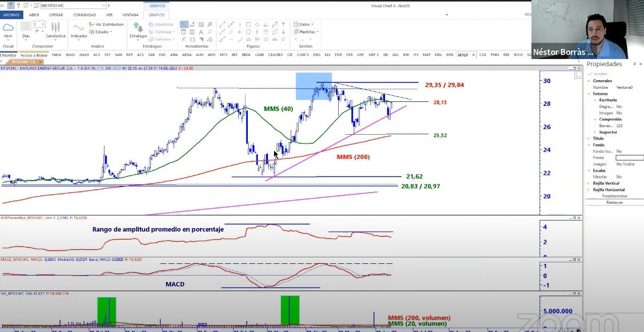
Task: Open the TEF chart tab
Action: [x=107, y=54]
